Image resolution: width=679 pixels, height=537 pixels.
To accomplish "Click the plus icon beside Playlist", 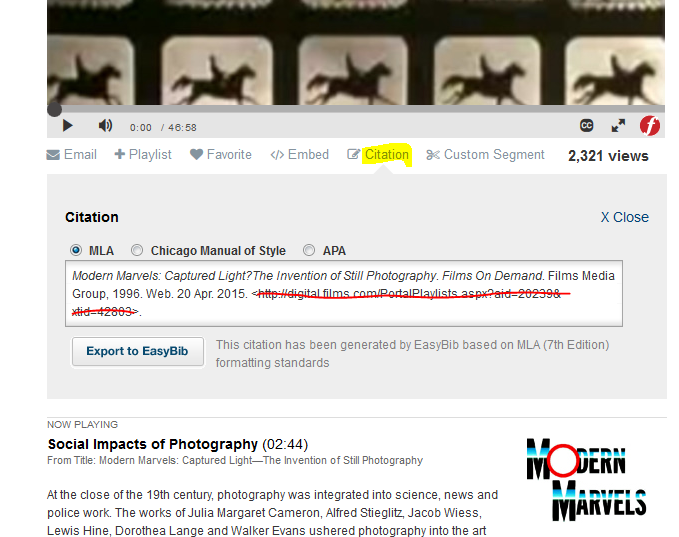I will (x=120, y=154).
